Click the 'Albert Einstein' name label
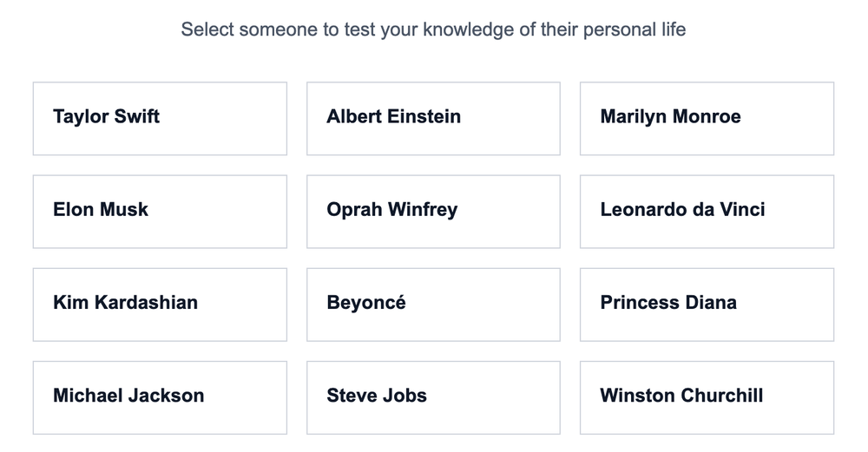This screenshot has width=868, height=452. 393,116
